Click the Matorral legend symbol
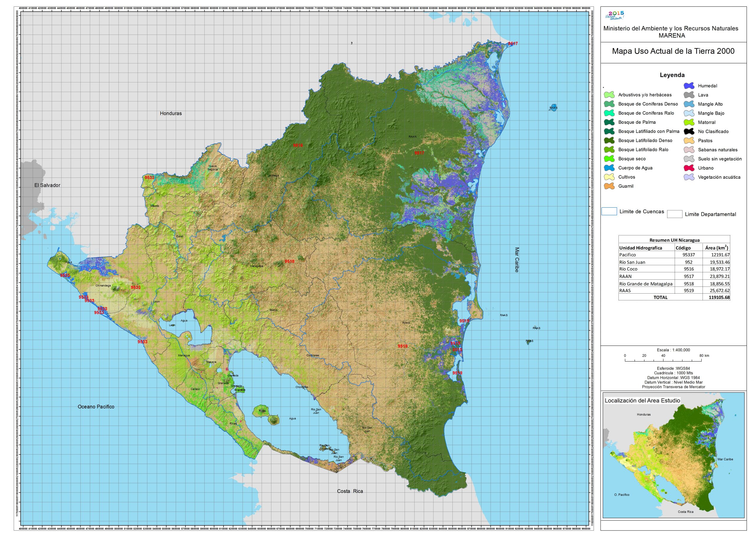Image resolution: width=756 pixels, height=534 pixels. coord(689,122)
